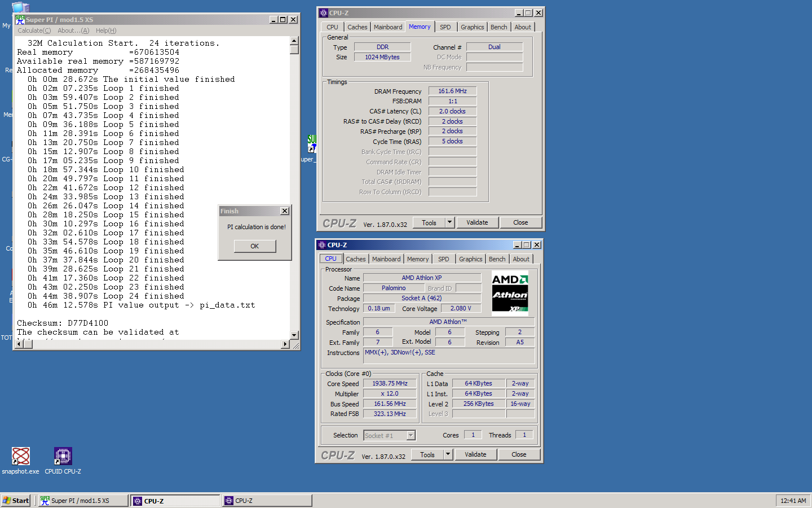Select Bench tab in upper CPU-Z window
Viewport: 812px width, 508px height.
[x=499, y=27]
